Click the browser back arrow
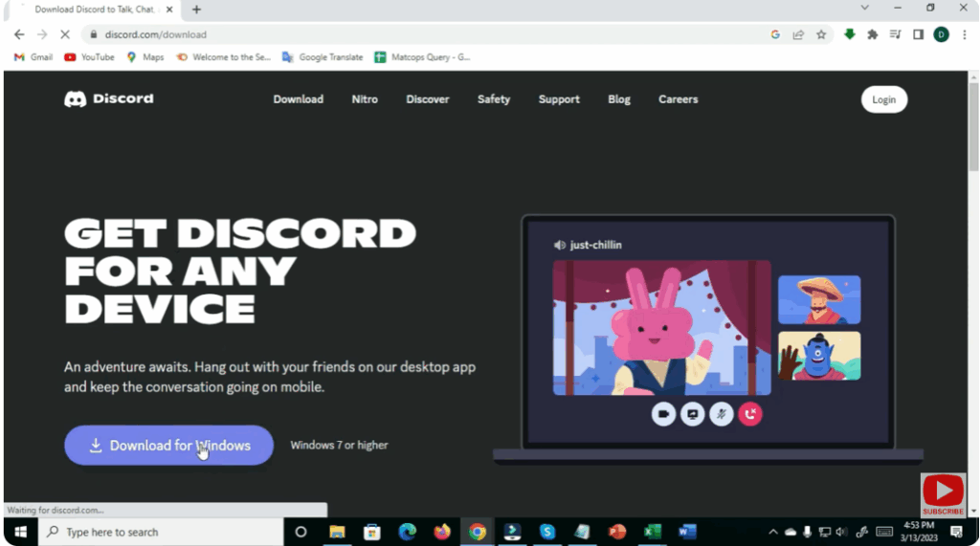The width and height of the screenshot is (980, 546). (19, 34)
